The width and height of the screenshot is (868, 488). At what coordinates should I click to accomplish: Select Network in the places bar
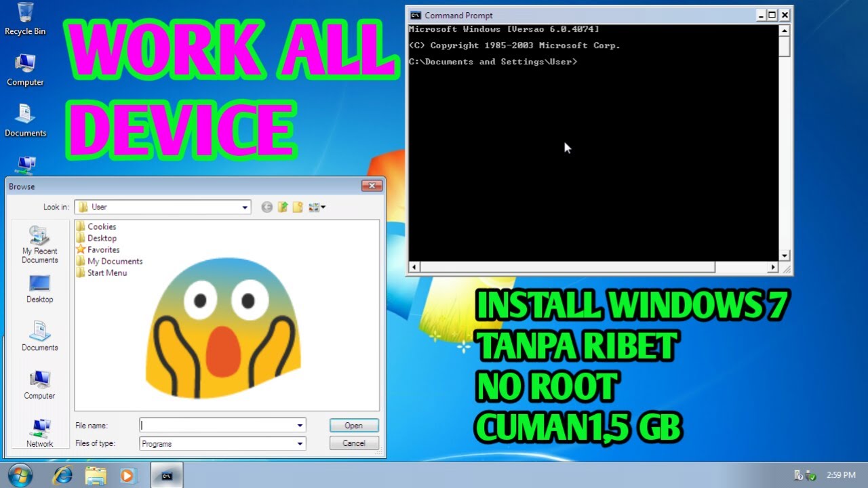click(x=39, y=433)
